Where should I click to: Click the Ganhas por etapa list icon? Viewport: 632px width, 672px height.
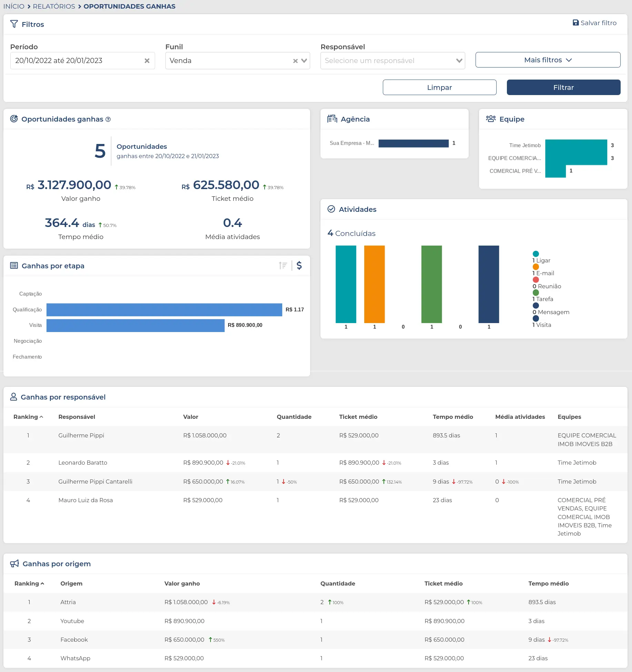click(x=14, y=266)
